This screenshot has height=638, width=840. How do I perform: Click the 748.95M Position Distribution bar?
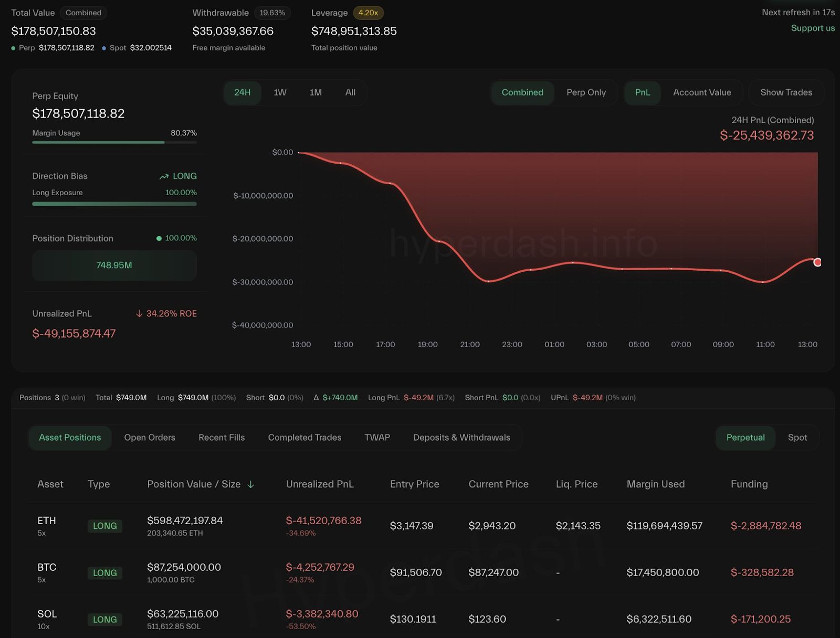point(114,265)
